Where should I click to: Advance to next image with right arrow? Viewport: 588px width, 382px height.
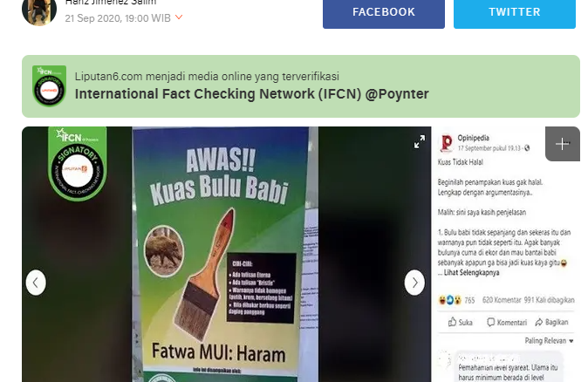coord(414,283)
